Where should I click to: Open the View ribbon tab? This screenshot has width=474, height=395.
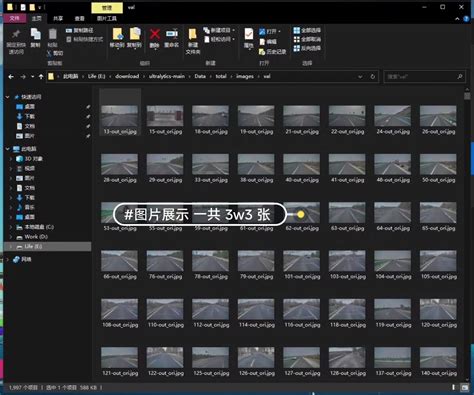pos(79,18)
